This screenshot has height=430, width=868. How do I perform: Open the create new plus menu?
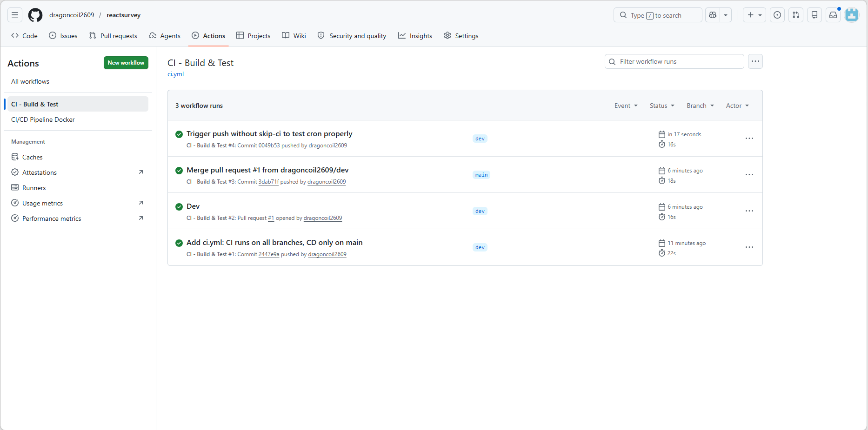click(x=754, y=15)
